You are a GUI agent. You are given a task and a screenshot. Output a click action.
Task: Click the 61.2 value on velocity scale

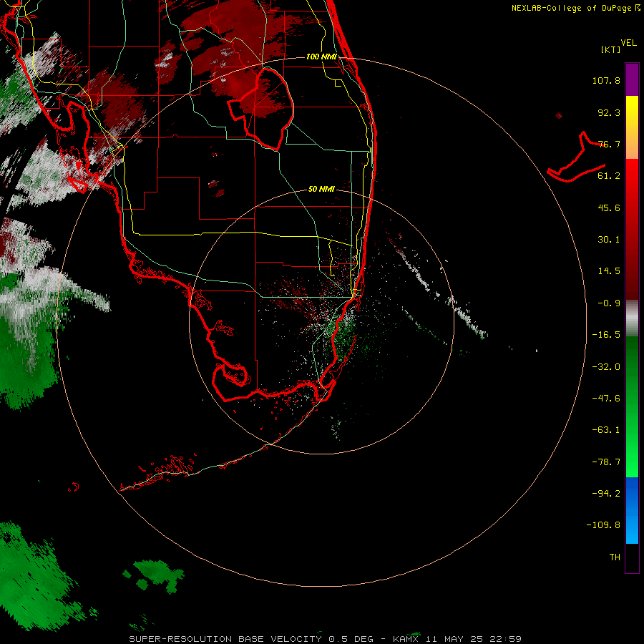click(x=609, y=176)
